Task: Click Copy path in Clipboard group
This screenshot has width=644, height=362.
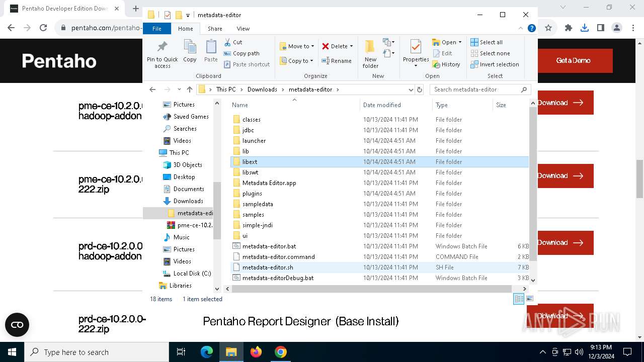Action: click(242, 53)
